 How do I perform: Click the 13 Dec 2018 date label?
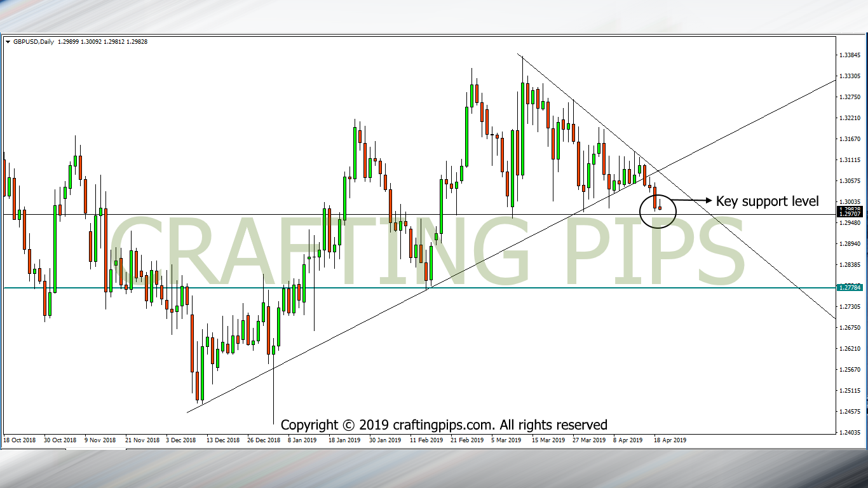point(223,440)
